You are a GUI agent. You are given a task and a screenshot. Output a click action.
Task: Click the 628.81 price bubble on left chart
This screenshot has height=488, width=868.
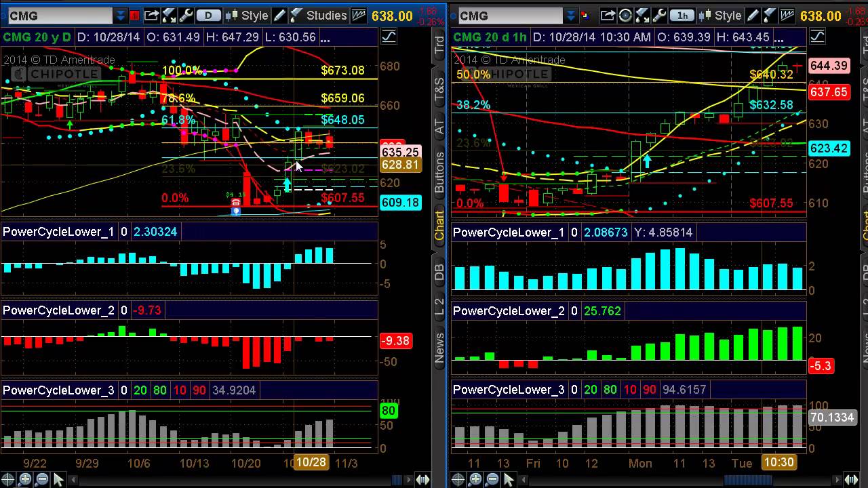[x=400, y=165]
